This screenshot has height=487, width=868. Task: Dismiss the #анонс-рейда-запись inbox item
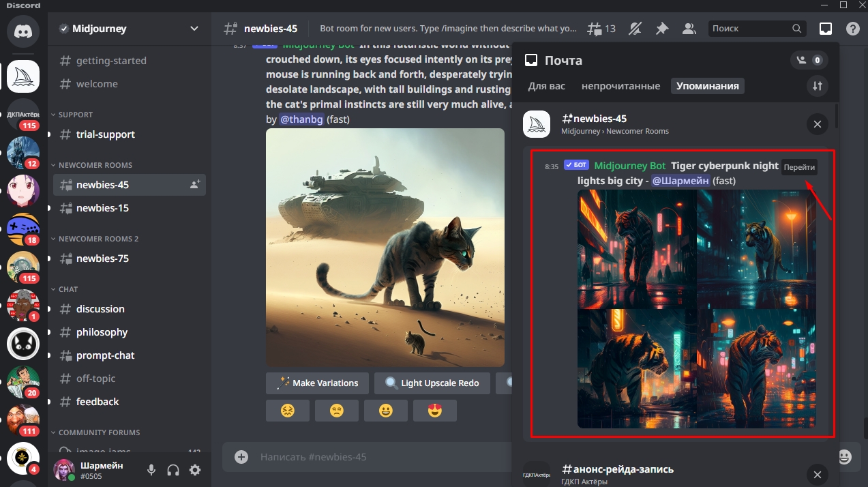[x=817, y=475]
